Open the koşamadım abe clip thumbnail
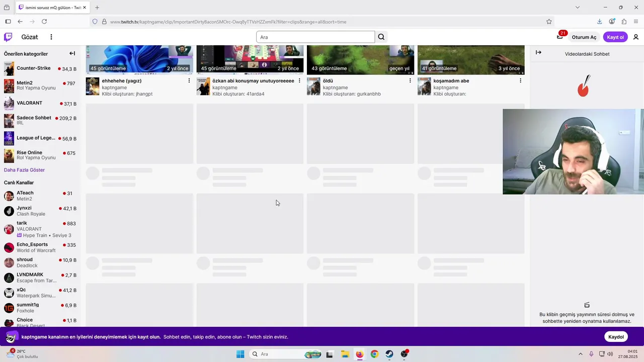Image resolution: width=644 pixels, height=362 pixels. (x=471, y=60)
